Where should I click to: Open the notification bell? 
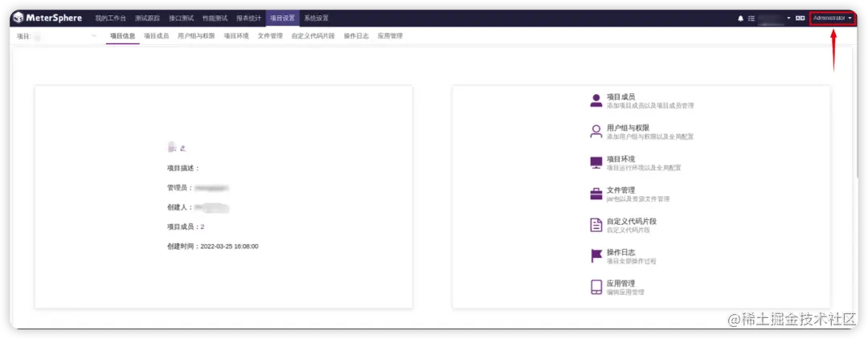tap(741, 18)
